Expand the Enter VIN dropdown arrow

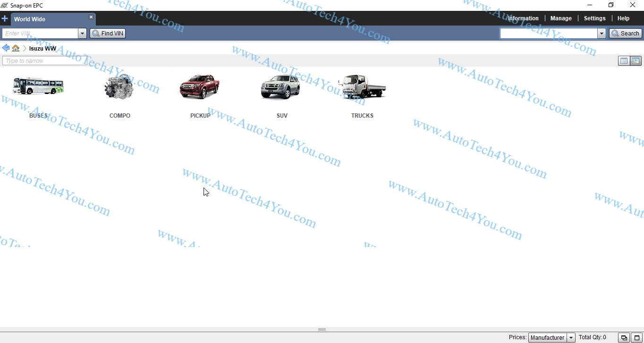tap(82, 34)
